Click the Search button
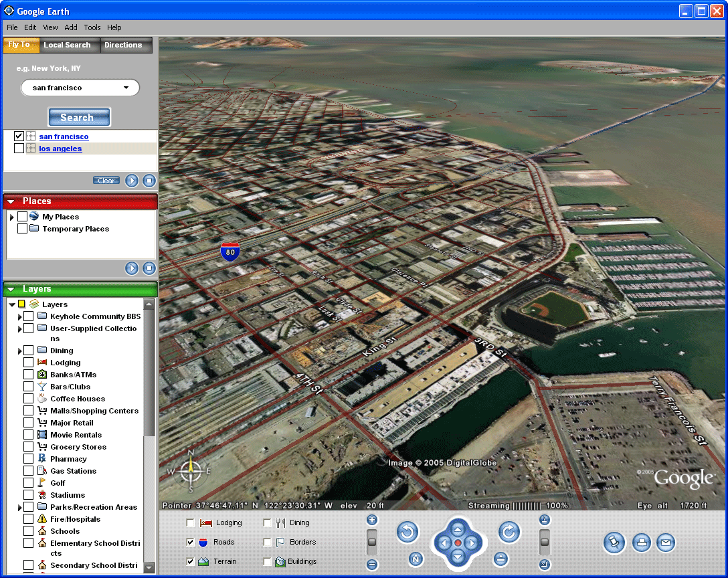This screenshot has width=728, height=578. tap(78, 118)
